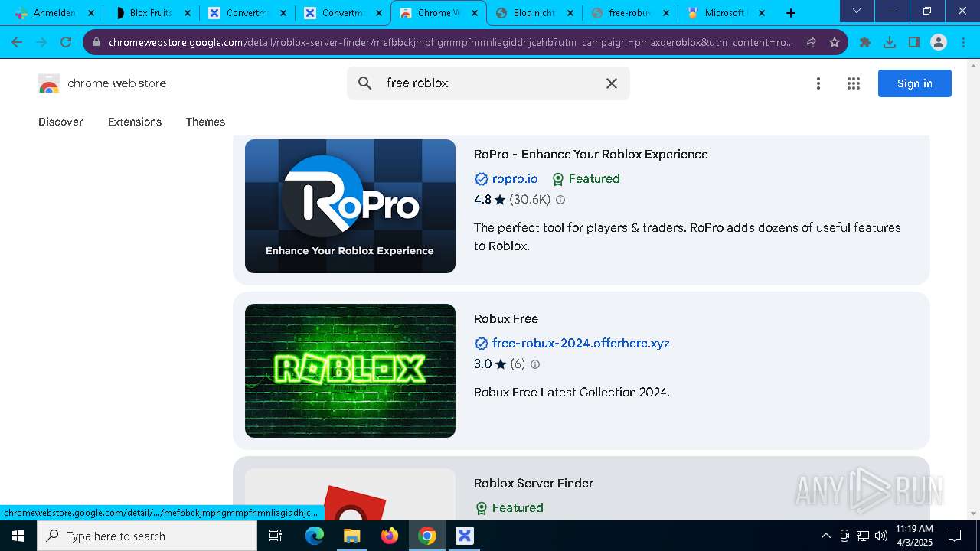The height and width of the screenshot is (551, 980).
Task: Open the Discover section
Action: pyautogui.click(x=60, y=122)
